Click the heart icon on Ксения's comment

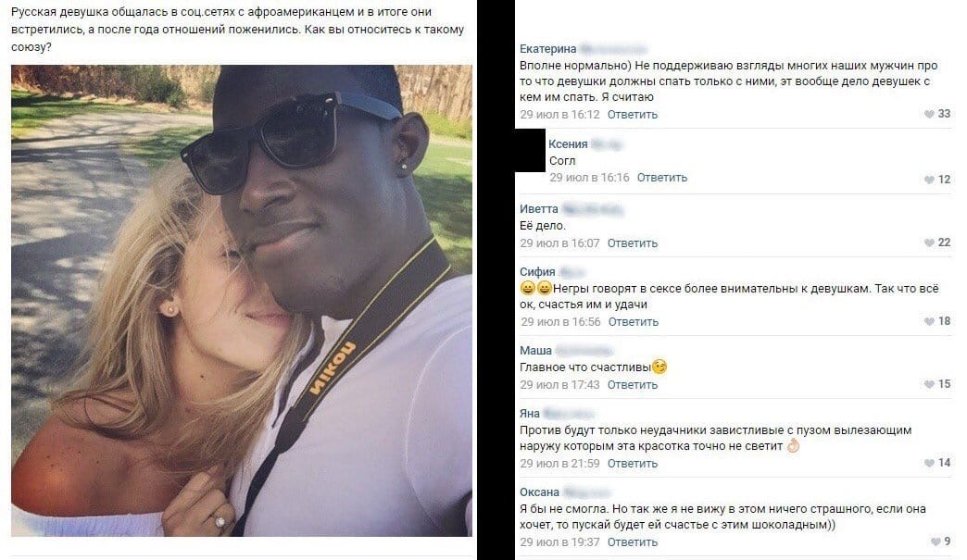(929, 180)
